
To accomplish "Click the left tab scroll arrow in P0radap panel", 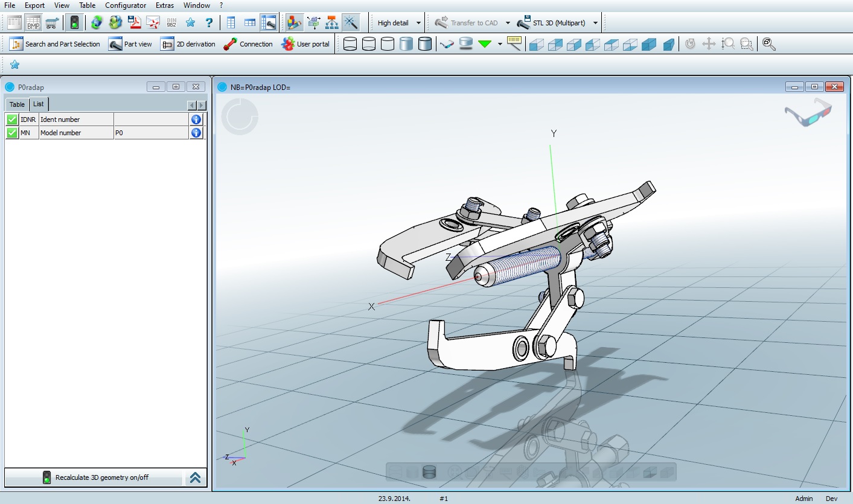I will point(192,105).
